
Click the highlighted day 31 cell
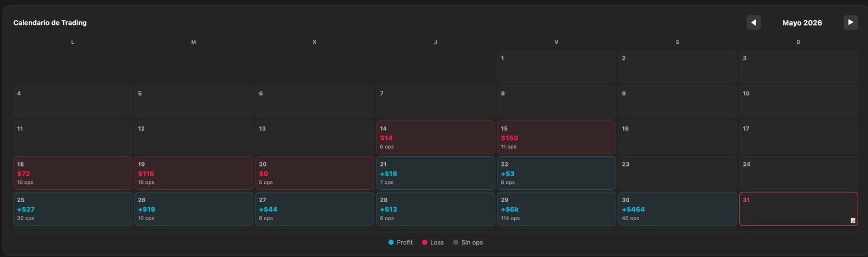pos(799,209)
